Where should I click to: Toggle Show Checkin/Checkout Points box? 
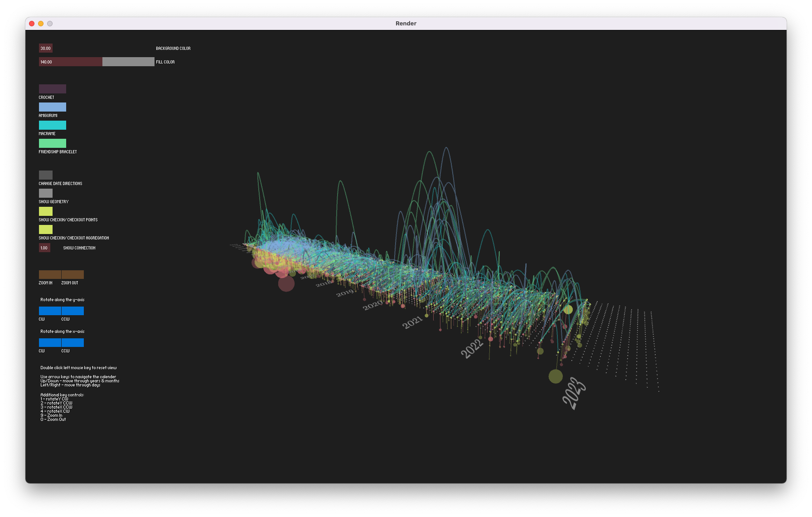46,211
